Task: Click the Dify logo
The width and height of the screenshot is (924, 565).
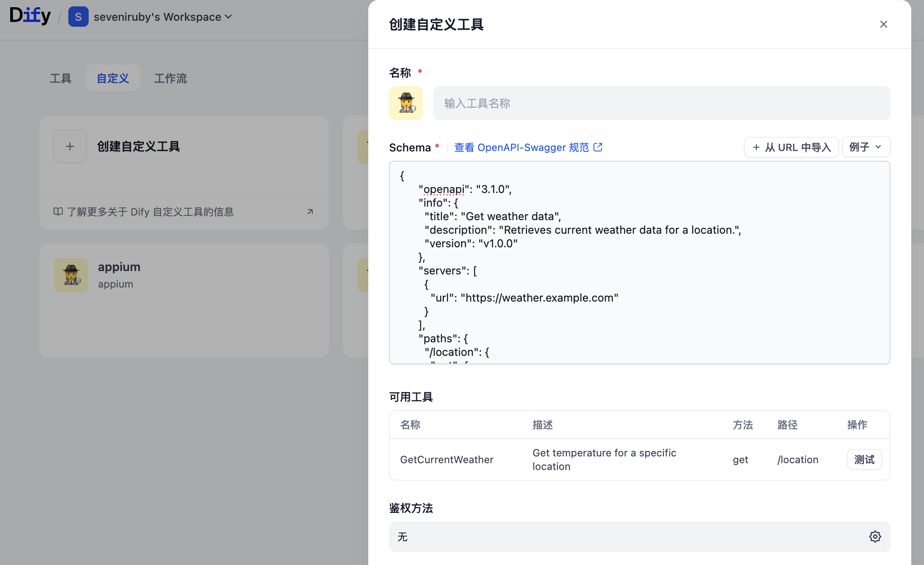Action: click(30, 16)
